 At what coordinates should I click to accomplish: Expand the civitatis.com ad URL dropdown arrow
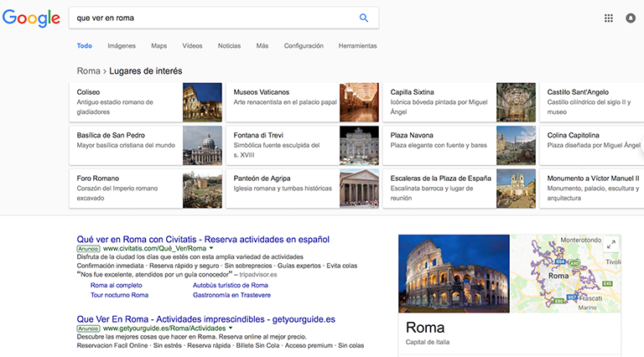point(211,249)
